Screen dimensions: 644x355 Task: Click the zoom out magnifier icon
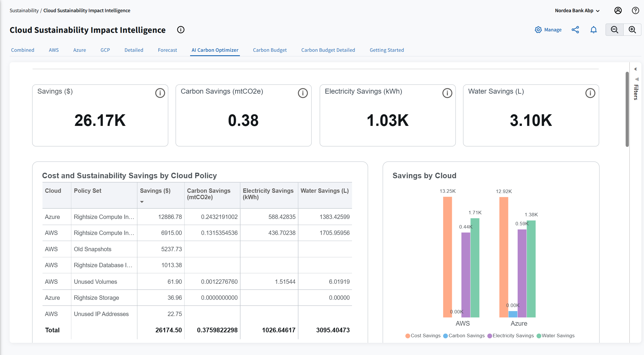(x=615, y=30)
